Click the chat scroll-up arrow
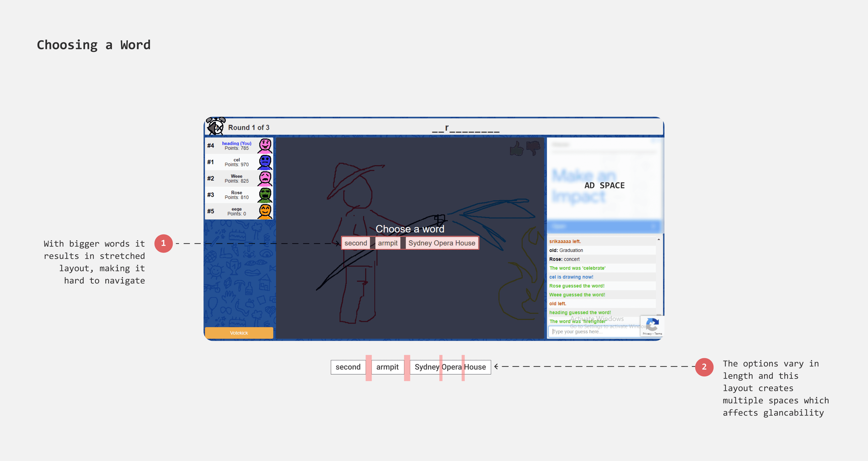Viewport: 868px width, 461px height. coord(659,240)
